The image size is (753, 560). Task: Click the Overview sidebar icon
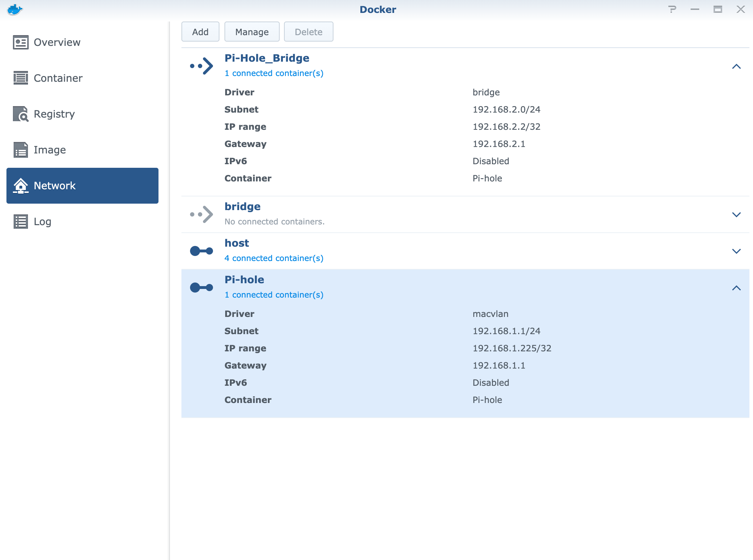click(21, 42)
